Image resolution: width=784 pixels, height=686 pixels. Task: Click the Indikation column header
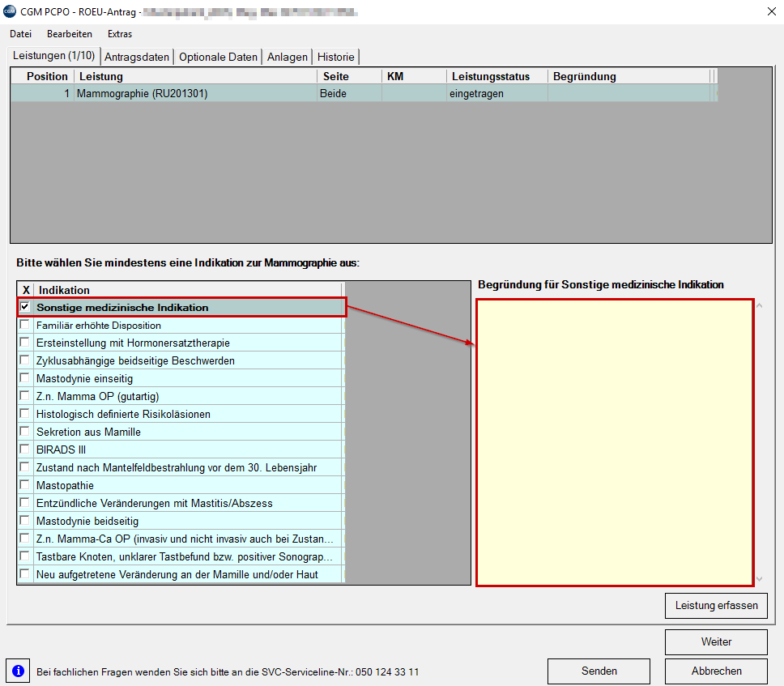[189, 290]
